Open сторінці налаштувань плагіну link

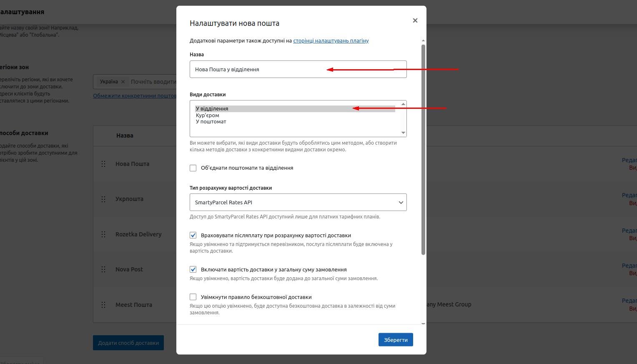[x=331, y=41]
